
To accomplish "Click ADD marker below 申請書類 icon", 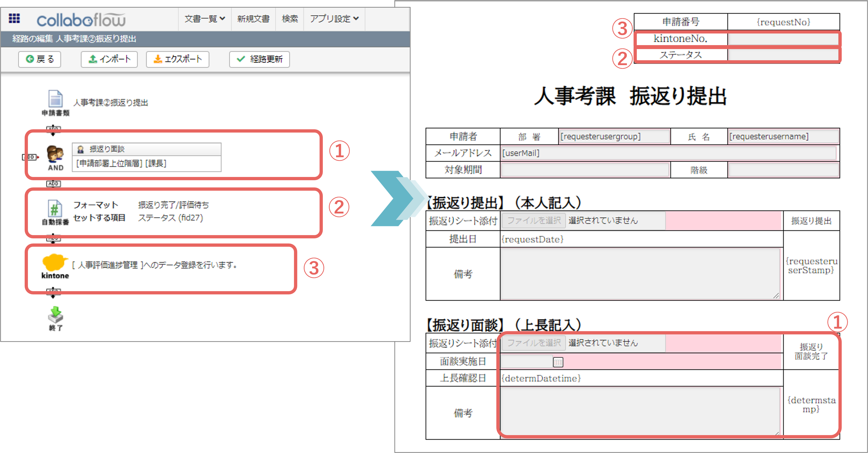I will tap(53, 130).
